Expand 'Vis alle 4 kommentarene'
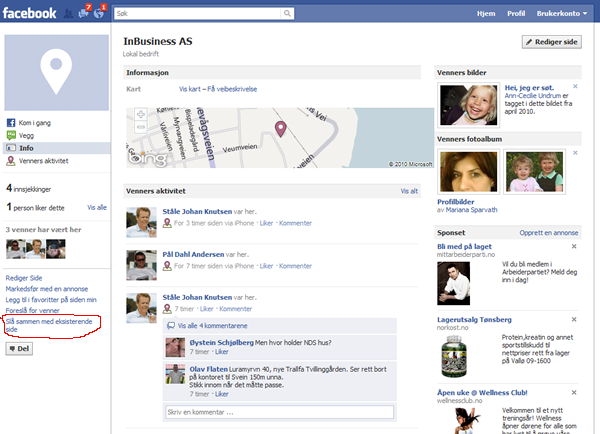This screenshot has height=434, width=600. click(x=212, y=326)
